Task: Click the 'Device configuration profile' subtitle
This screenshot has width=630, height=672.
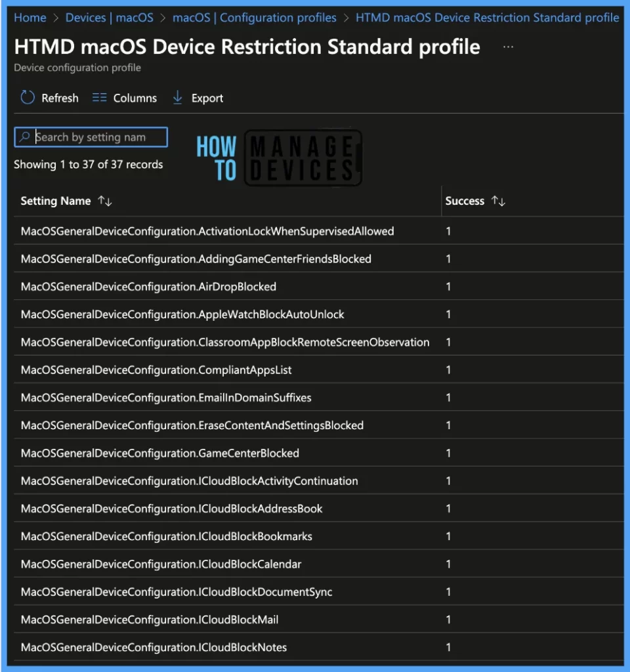Action: (77, 68)
